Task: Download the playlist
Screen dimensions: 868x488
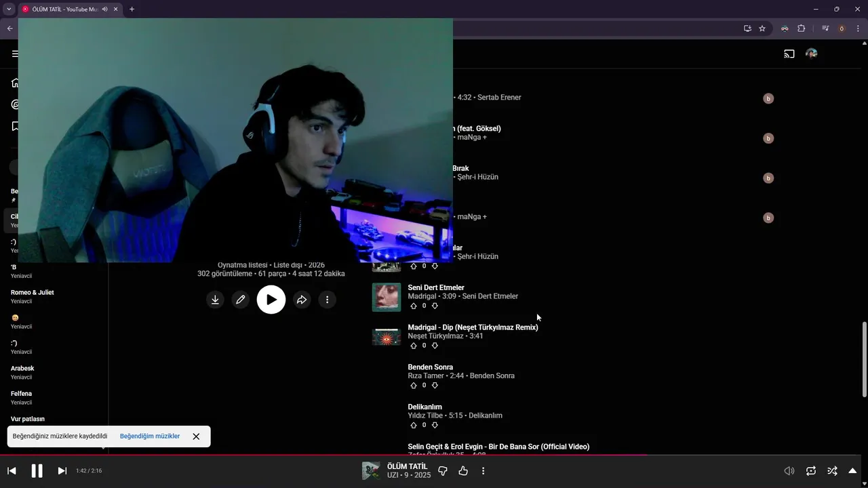Action: click(x=215, y=300)
